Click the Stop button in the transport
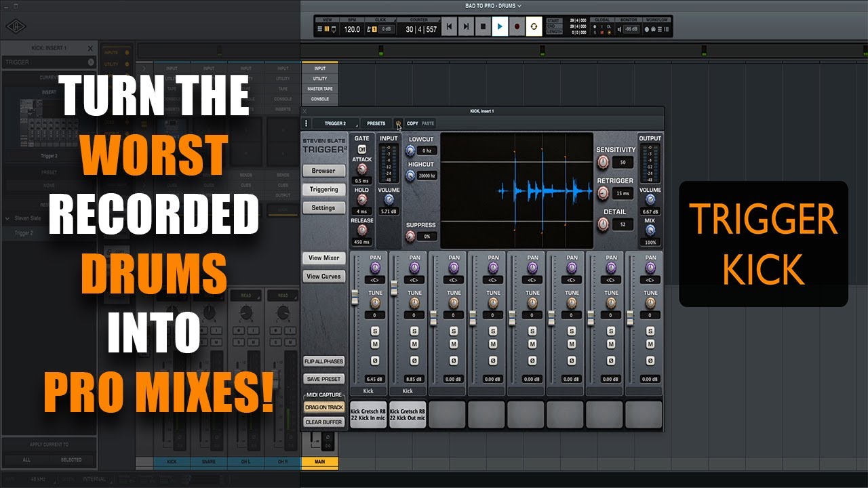This screenshot has width=868, height=488. tap(483, 27)
